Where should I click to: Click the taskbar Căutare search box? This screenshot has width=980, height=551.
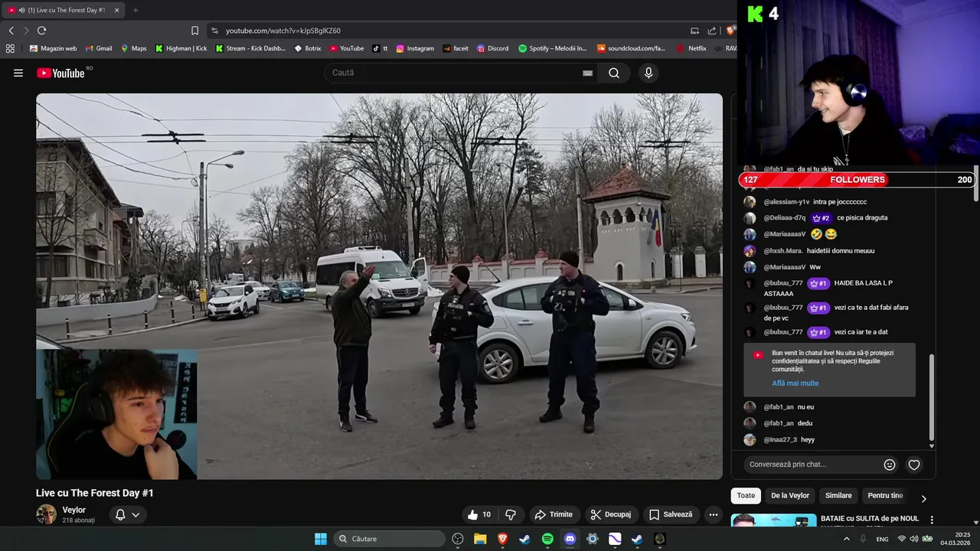pos(388,539)
